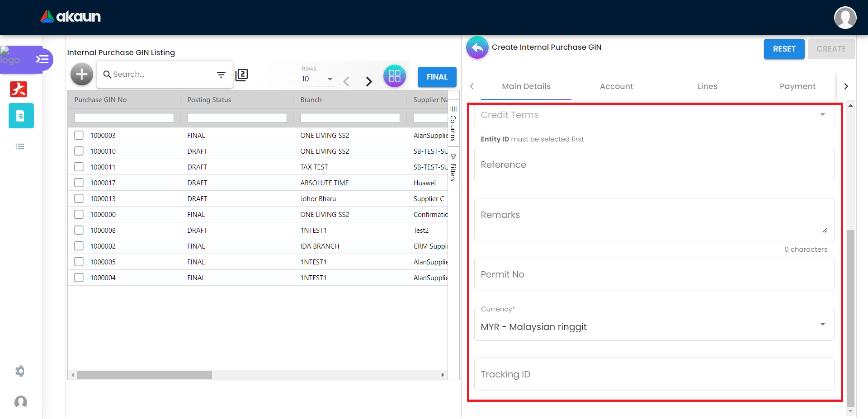868x419 pixels.
Task: Switch to the Account tab
Action: coord(616,86)
